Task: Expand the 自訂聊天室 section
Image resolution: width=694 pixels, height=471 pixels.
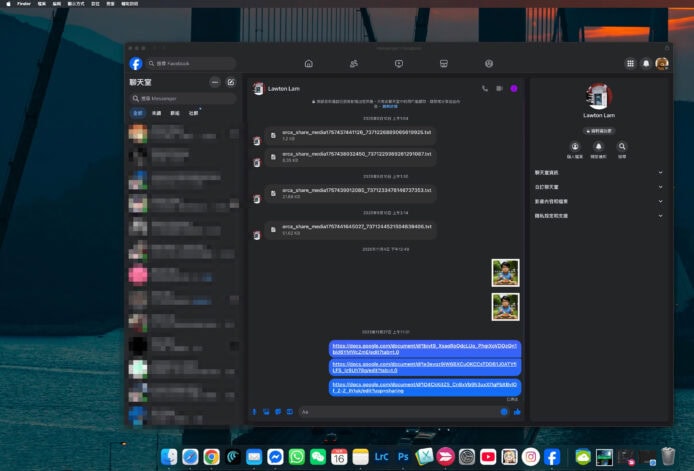Action: 598,187
